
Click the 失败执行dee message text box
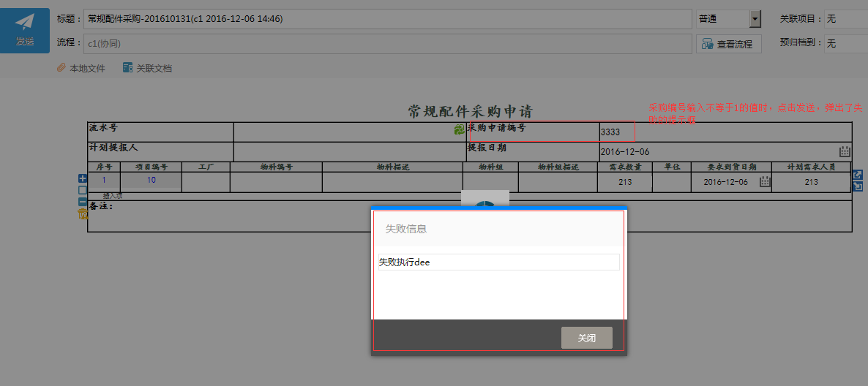coord(498,262)
